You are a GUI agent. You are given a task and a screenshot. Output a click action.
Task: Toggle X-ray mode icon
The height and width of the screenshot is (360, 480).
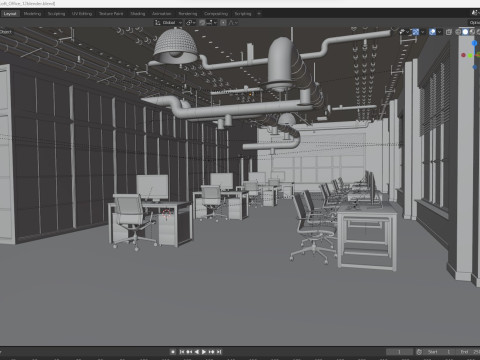pyautogui.click(x=449, y=32)
